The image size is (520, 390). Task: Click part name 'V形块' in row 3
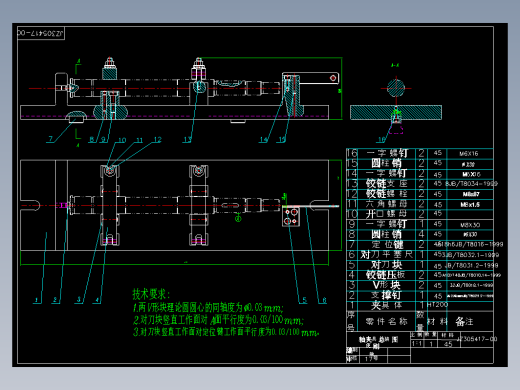[x=386, y=285]
